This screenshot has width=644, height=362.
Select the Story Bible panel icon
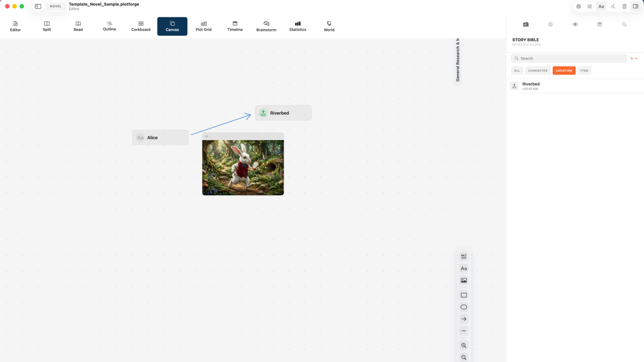coord(526,24)
